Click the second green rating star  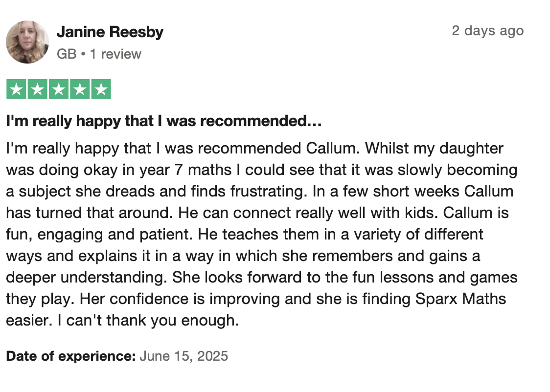point(37,89)
